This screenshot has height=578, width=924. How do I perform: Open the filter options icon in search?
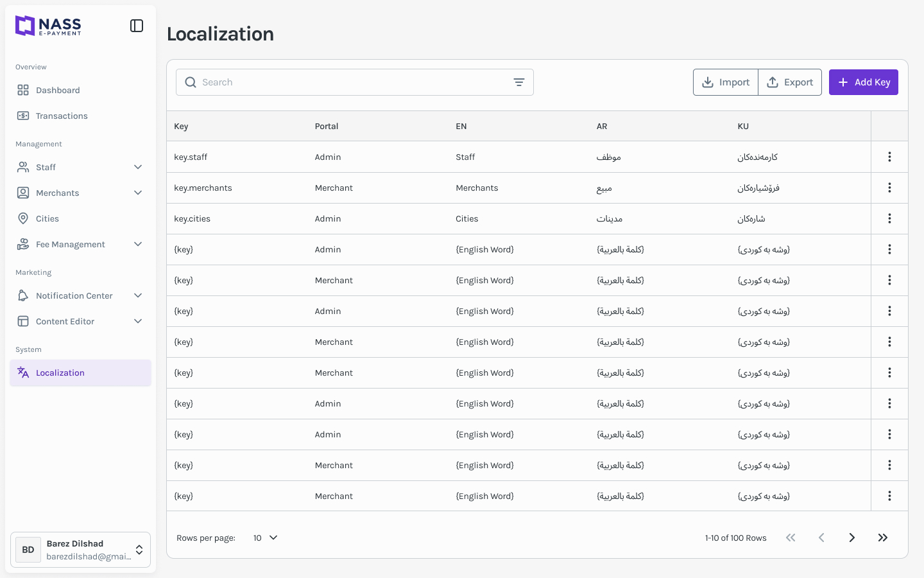coord(519,82)
